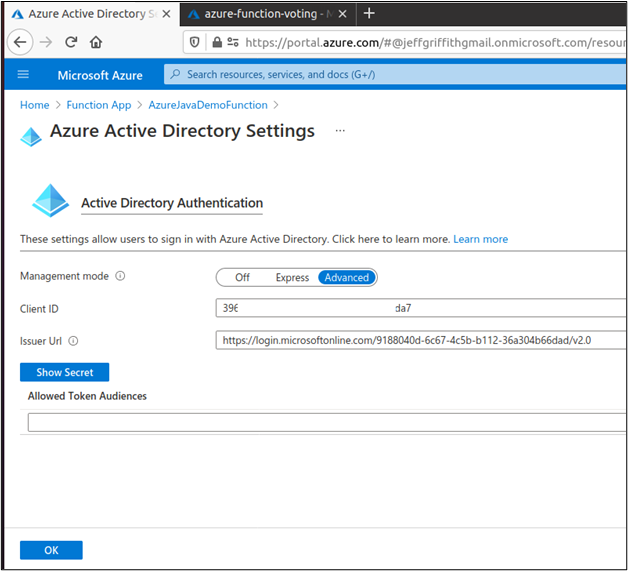Reload the page with the refresh icon
628x571 pixels.
tap(71, 42)
